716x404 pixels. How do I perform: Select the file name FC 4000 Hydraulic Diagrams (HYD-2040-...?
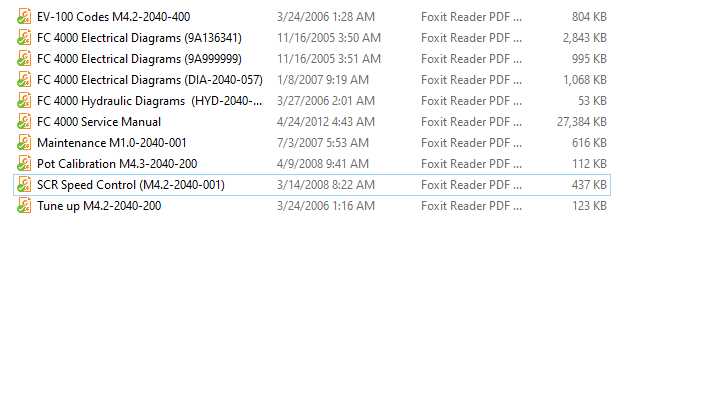150,101
